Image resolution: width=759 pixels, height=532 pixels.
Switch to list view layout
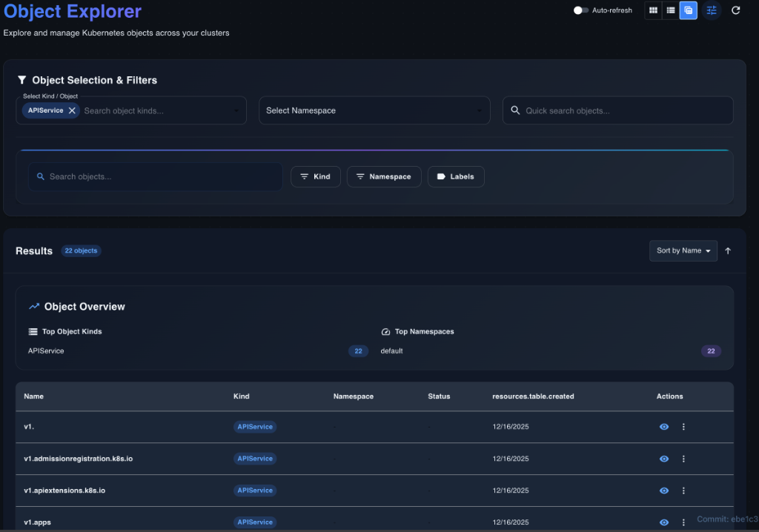point(671,10)
